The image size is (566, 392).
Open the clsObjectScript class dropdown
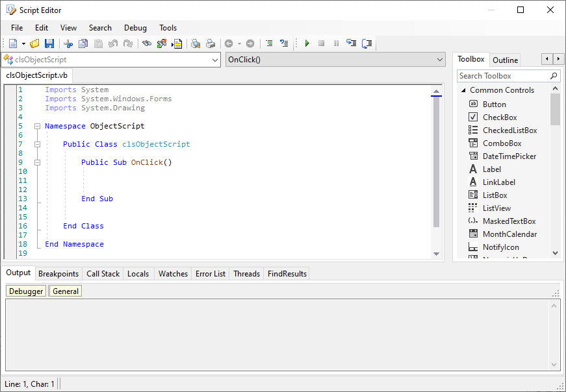tap(216, 60)
